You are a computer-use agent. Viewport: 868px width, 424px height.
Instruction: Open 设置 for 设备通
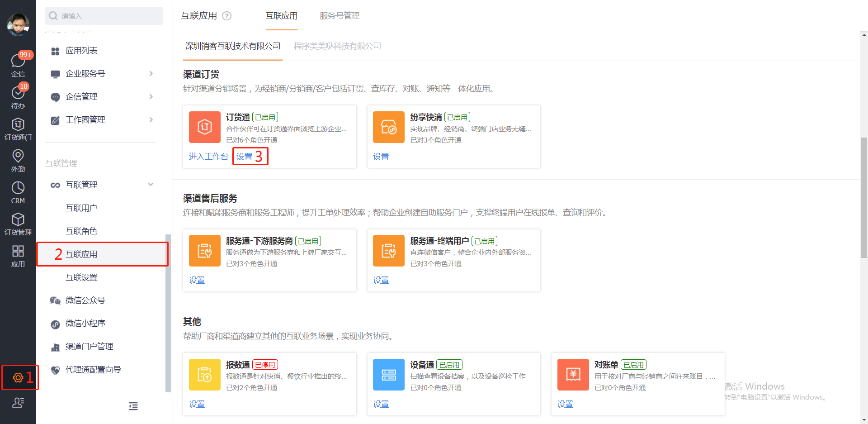pos(381,404)
